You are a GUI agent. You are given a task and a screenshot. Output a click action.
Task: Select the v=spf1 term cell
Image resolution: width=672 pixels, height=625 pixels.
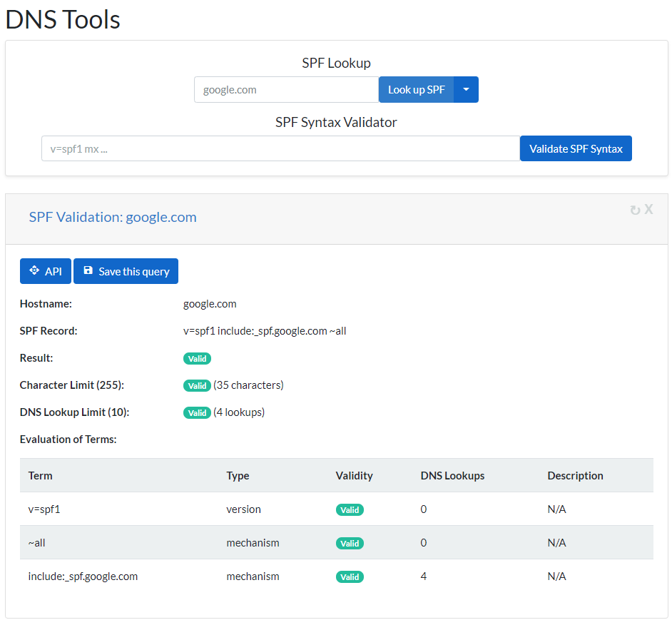(x=44, y=509)
